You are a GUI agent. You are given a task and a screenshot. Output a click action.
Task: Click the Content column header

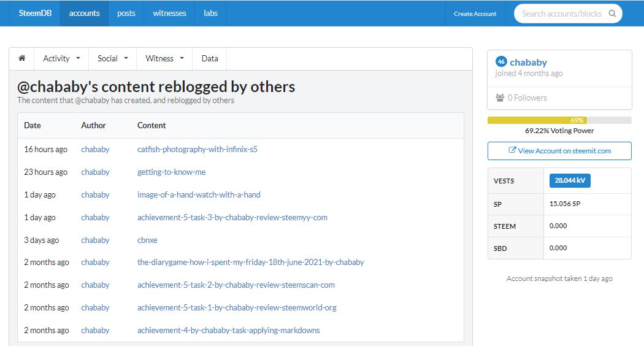[x=151, y=125]
